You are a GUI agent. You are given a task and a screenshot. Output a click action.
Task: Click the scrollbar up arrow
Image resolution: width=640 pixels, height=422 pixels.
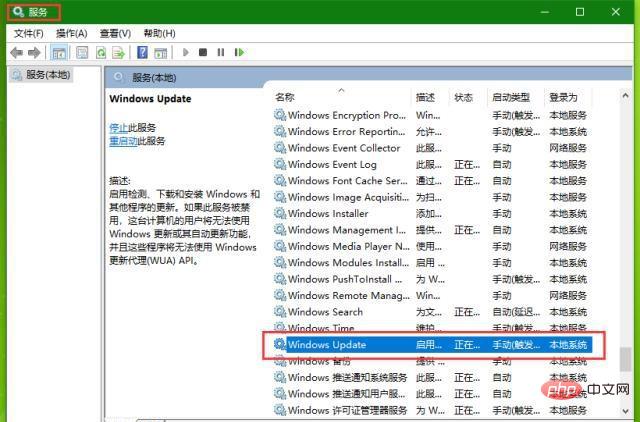[625, 96]
